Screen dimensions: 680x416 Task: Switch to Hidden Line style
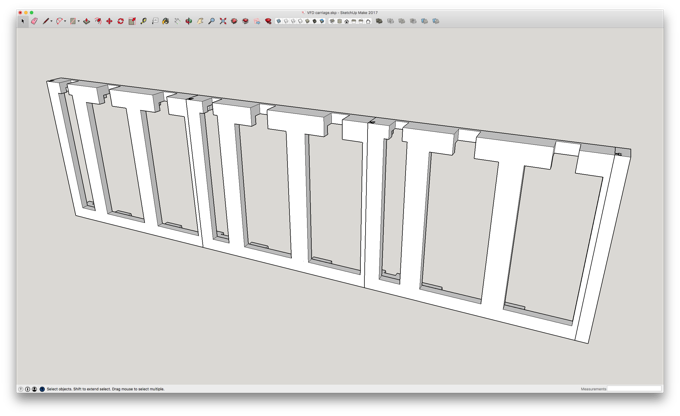tap(300, 21)
